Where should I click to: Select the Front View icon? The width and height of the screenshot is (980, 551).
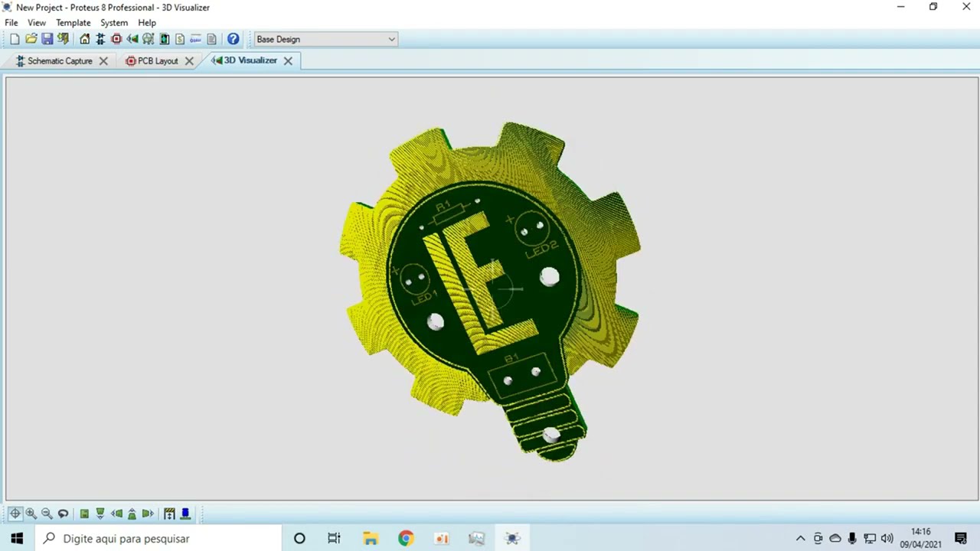pos(100,514)
